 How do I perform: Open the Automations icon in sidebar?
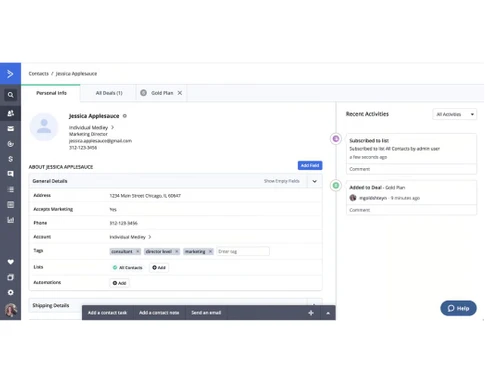[x=10, y=144]
